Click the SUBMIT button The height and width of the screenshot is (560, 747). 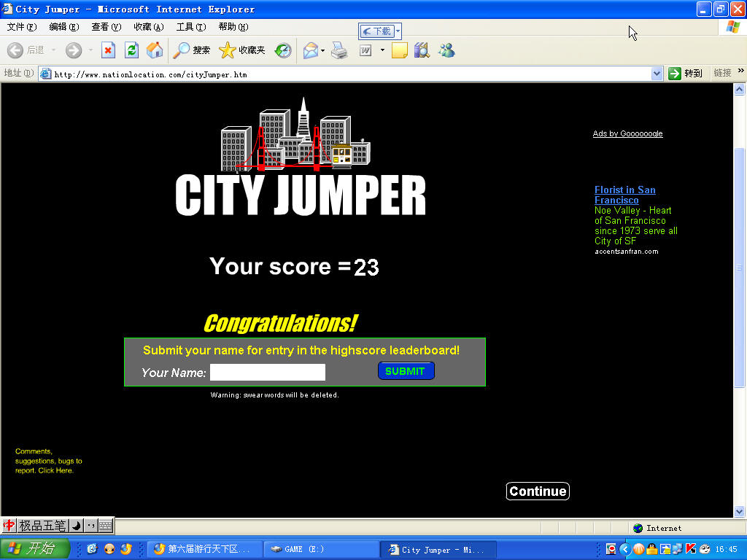(406, 371)
